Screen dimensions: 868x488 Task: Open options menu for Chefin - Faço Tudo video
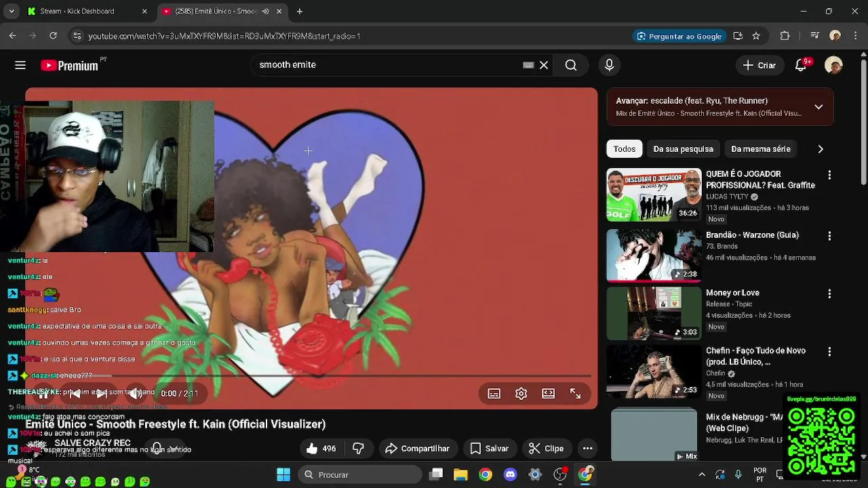829,352
